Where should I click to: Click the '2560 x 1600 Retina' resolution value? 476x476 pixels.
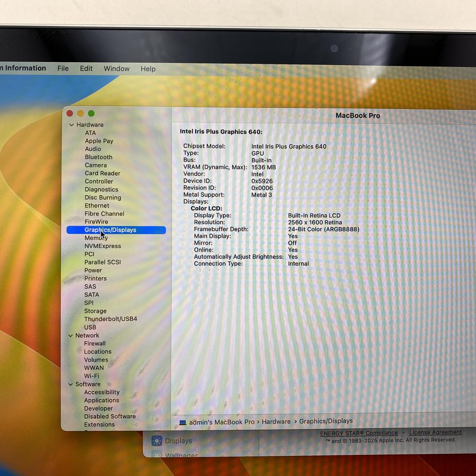tap(315, 222)
